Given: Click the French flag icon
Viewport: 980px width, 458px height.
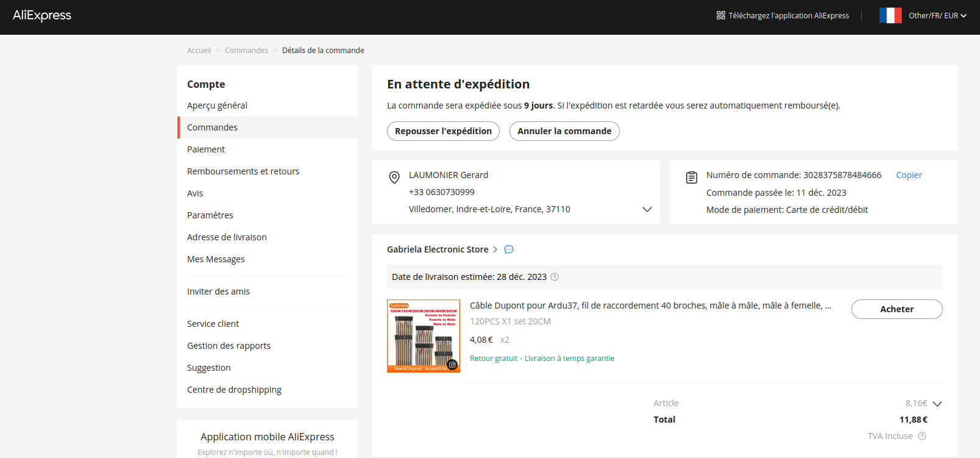Looking at the screenshot, I should 890,15.
